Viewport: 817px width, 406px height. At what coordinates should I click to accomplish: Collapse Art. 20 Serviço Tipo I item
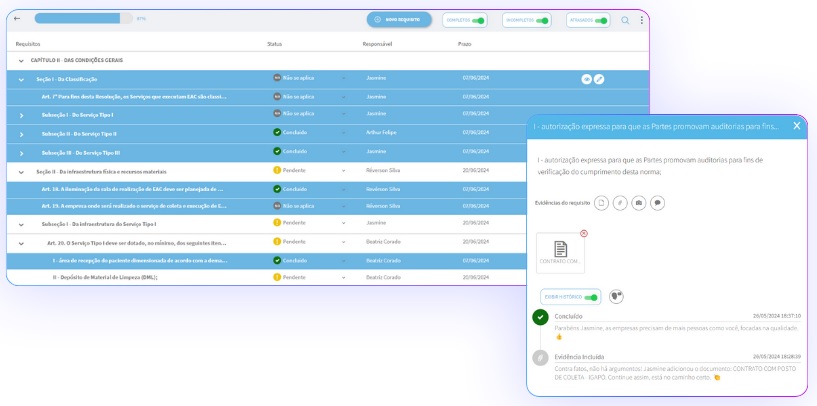click(x=21, y=242)
